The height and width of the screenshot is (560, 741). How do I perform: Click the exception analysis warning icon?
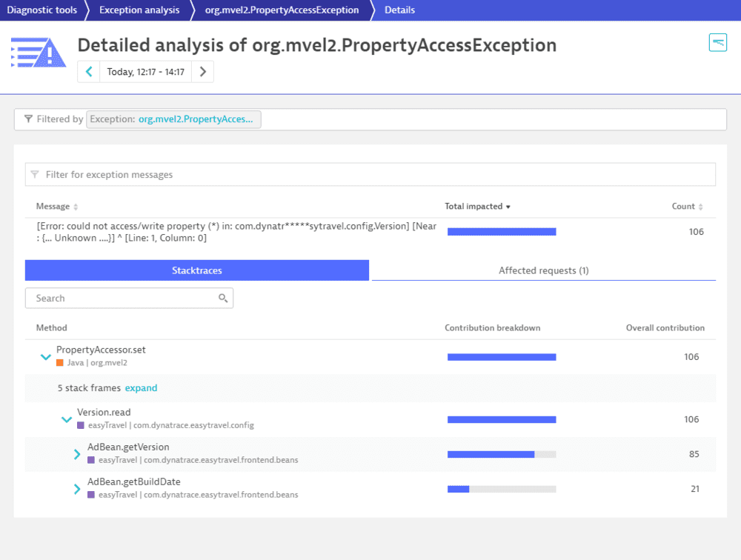coord(39,52)
